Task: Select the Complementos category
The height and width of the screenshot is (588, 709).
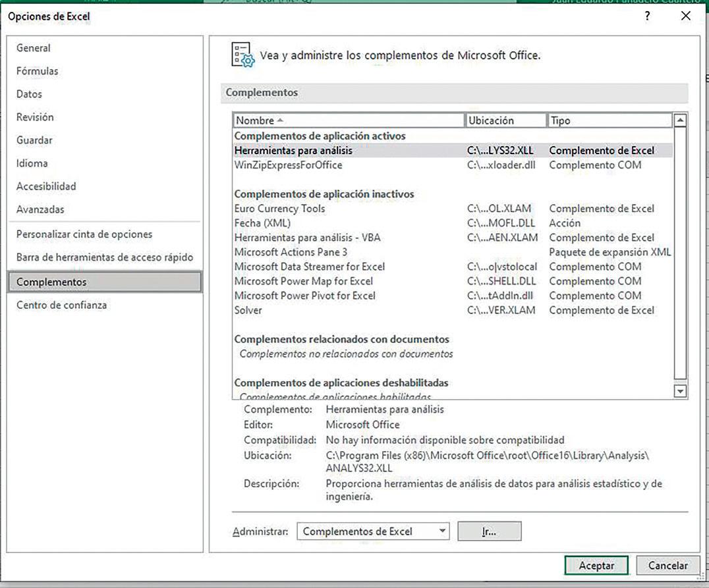Action: (x=105, y=282)
